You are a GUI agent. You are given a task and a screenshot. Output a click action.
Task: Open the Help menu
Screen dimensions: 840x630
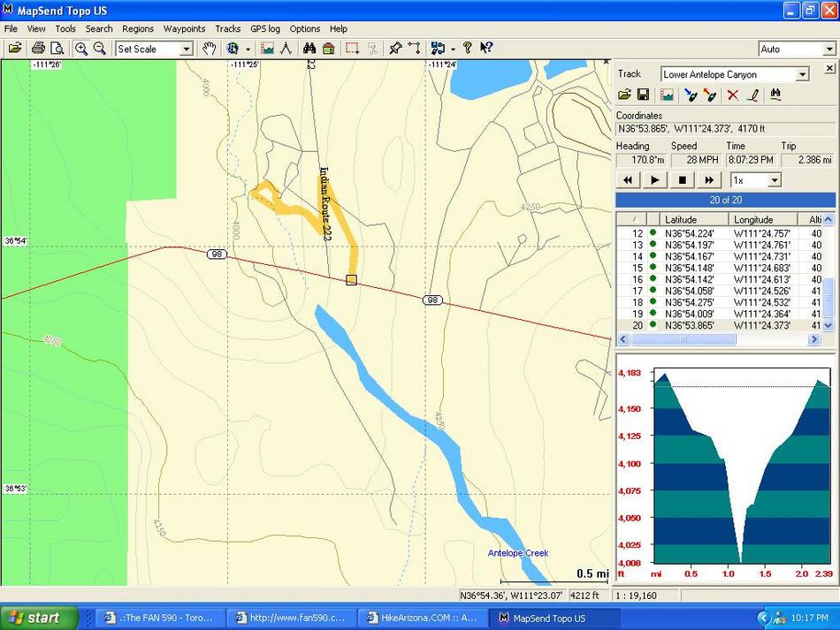(338, 29)
